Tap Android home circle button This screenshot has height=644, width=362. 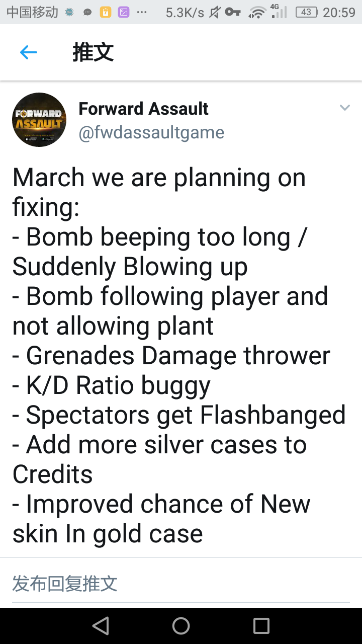coord(181,626)
